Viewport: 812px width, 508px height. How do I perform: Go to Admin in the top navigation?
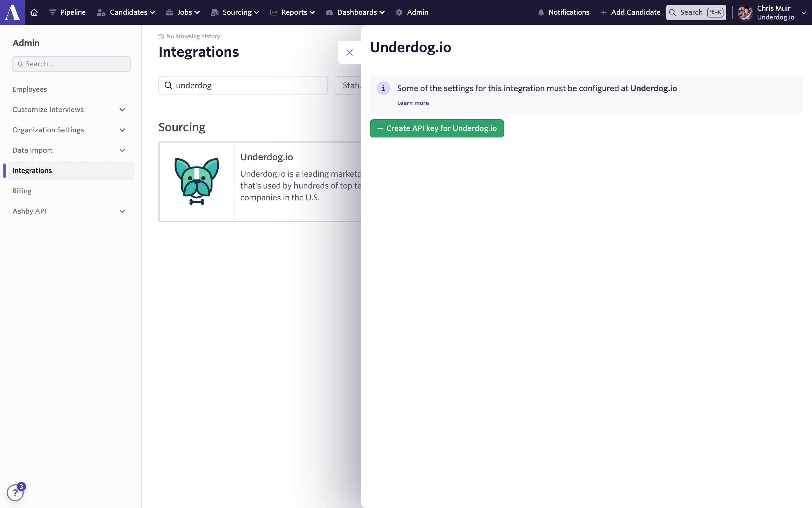point(412,12)
